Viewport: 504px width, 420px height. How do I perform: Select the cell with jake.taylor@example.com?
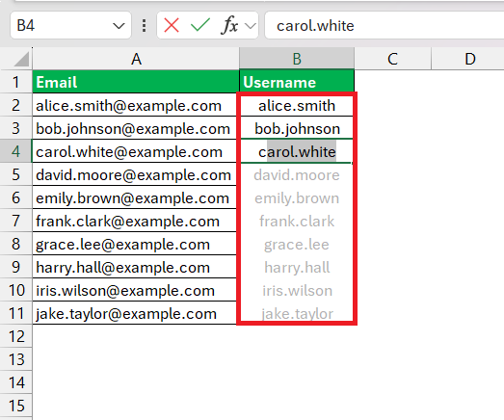click(134, 314)
